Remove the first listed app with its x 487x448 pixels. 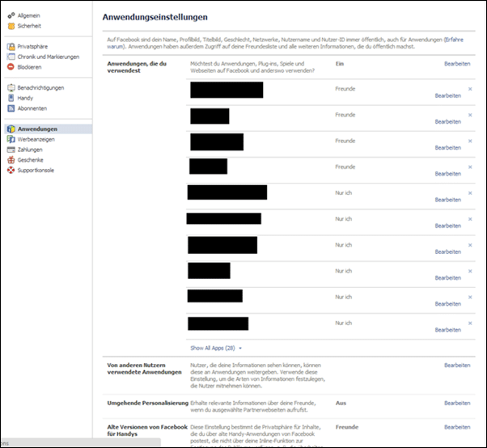[x=470, y=89]
